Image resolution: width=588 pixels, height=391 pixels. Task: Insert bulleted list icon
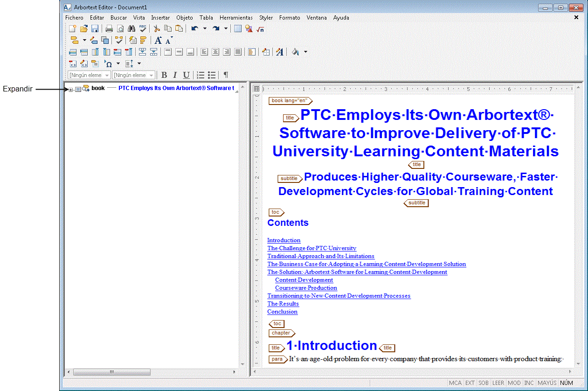212,75
